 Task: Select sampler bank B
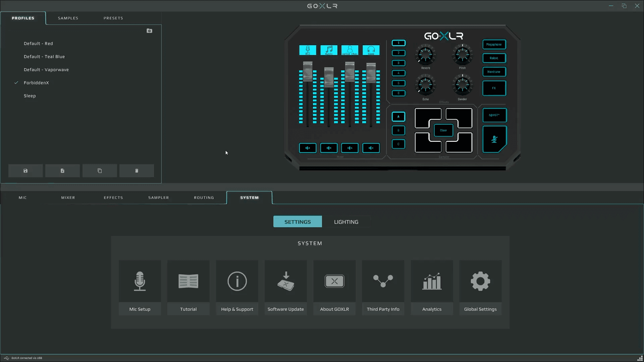coord(398,130)
